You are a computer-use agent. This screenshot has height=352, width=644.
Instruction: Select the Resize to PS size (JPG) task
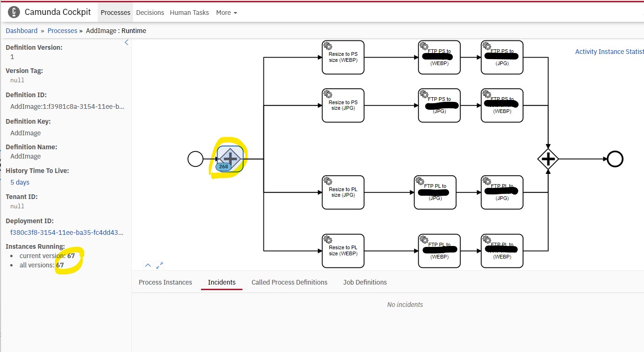tap(343, 106)
